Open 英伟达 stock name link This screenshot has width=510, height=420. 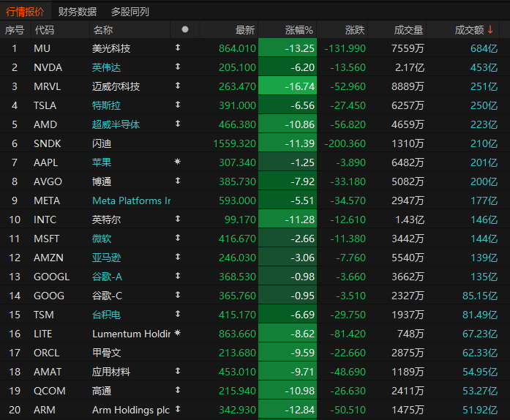pos(106,67)
